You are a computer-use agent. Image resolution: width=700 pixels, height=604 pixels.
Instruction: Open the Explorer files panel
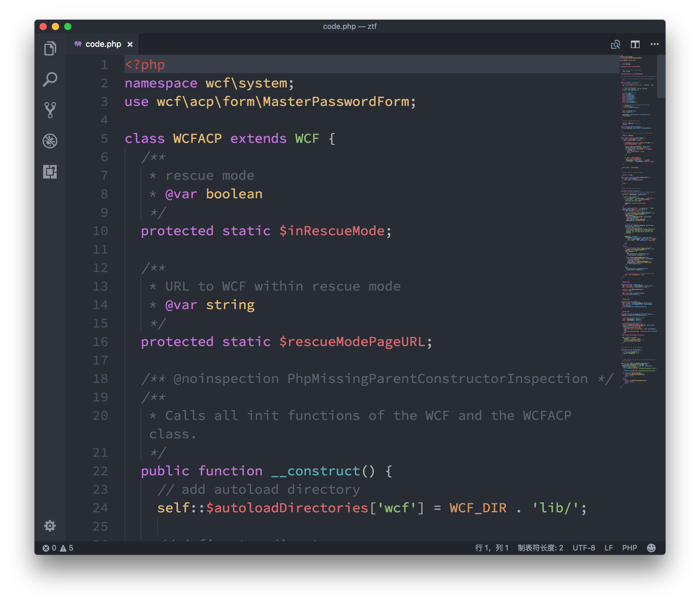click(50, 49)
